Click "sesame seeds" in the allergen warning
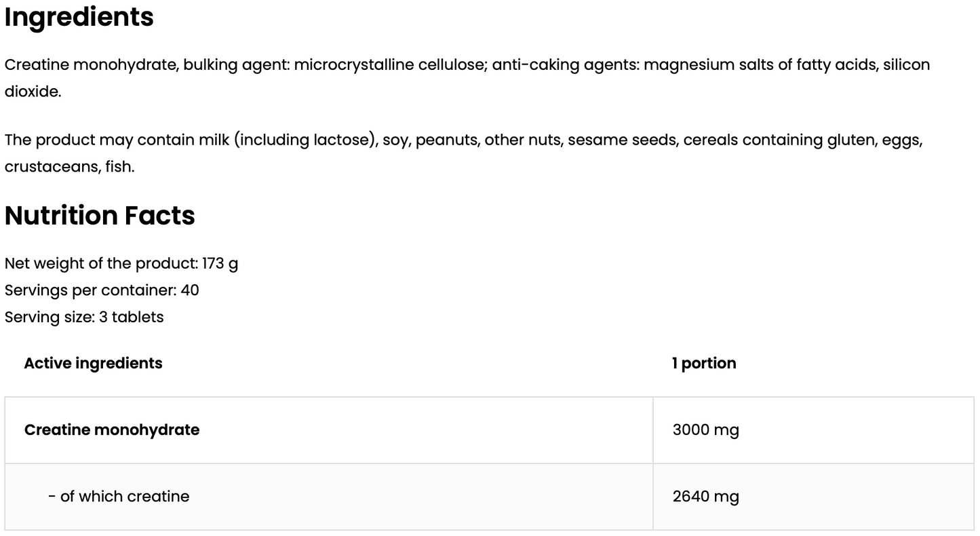Viewport: 980px width, 536px height. (x=621, y=140)
